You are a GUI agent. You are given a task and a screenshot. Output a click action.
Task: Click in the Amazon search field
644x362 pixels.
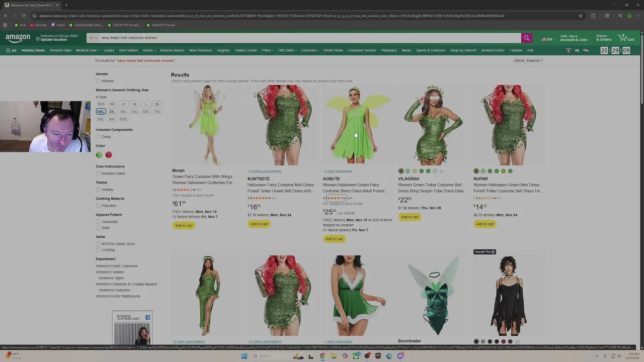[309, 38]
